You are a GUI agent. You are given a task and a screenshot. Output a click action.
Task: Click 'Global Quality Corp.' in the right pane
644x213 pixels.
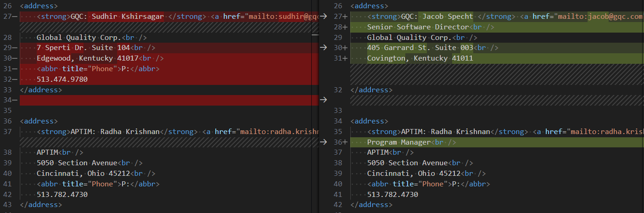(x=409, y=38)
